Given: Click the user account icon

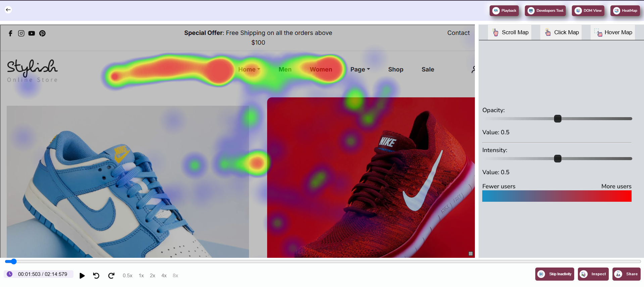Looking at the screenshot, I should click(x=473, y=69).
